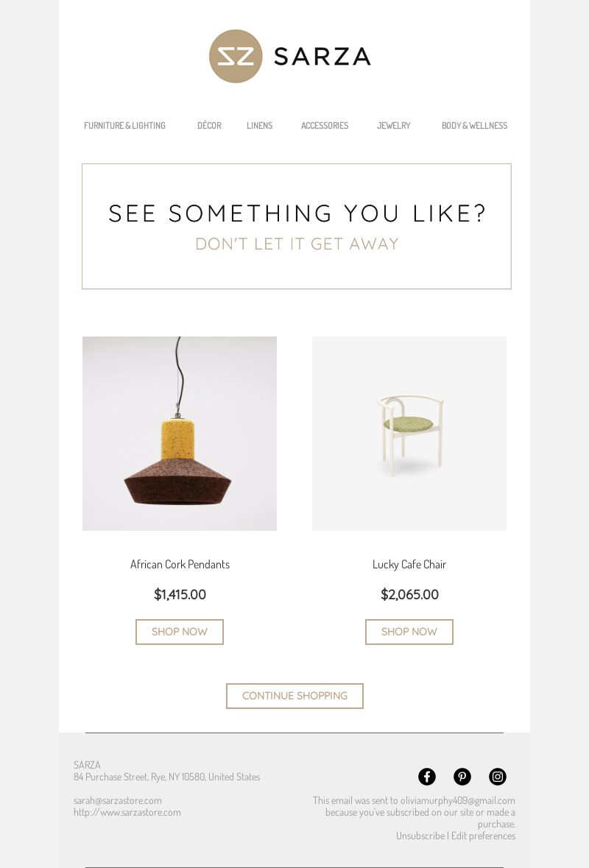
Task: Open the Accessories category
Action: [x=325, y=126]
